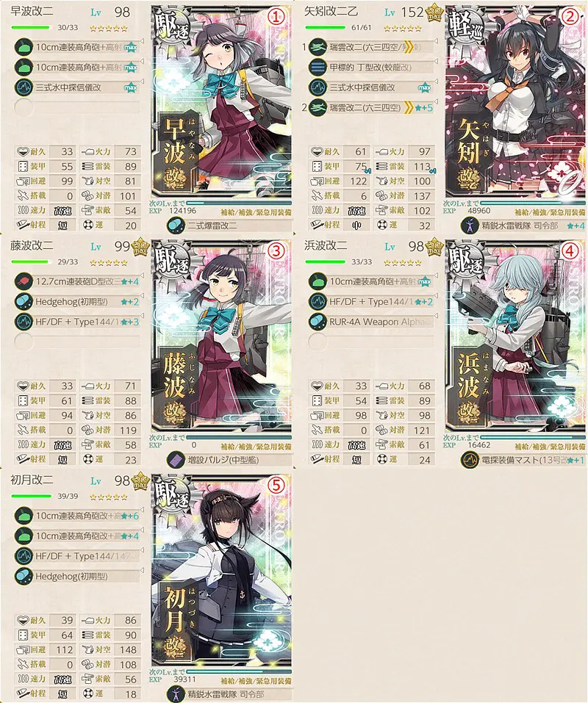
Task: Click the 二式爆雷改二 extra slot icon
Action: point(176,225)
